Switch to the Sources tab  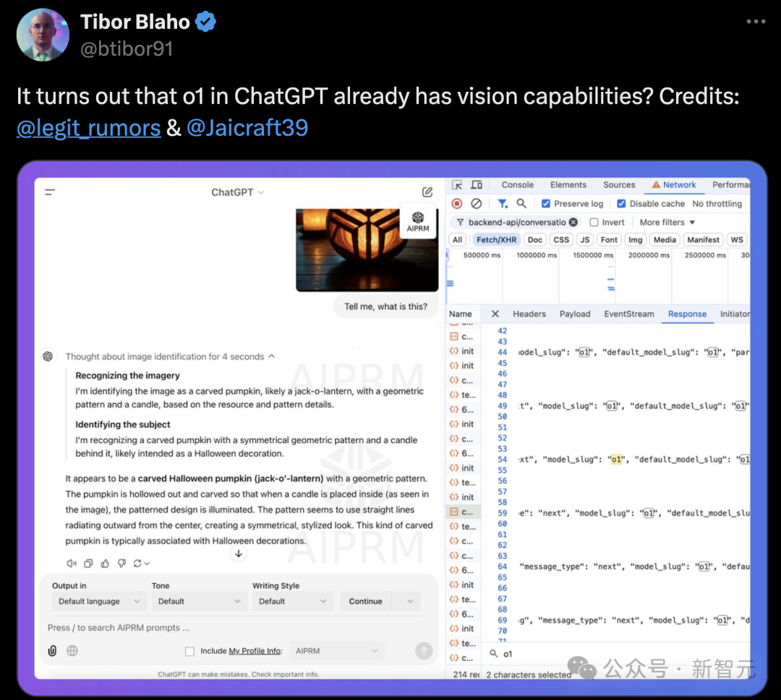(x=619, y=185)
